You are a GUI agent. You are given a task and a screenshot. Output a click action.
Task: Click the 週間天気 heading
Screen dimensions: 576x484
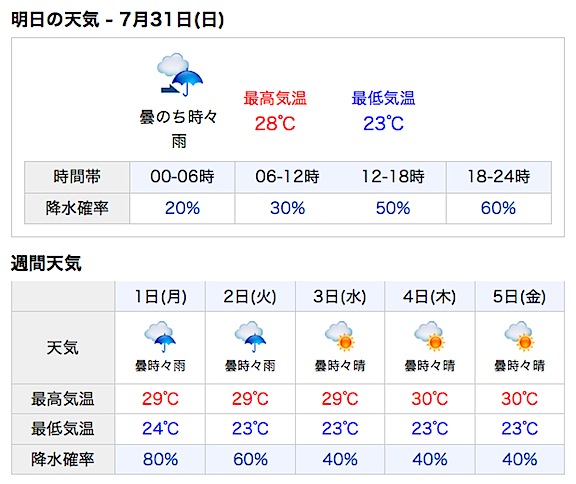click(46, 263)
